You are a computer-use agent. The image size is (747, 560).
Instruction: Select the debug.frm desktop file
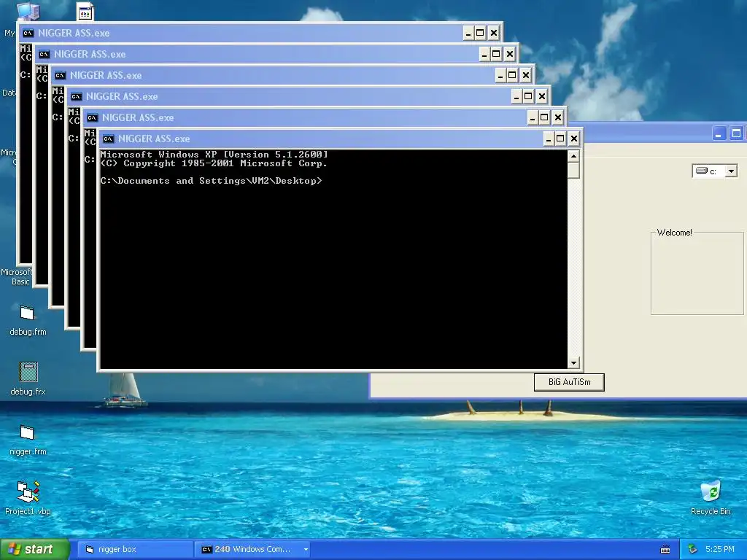(28, 320)
